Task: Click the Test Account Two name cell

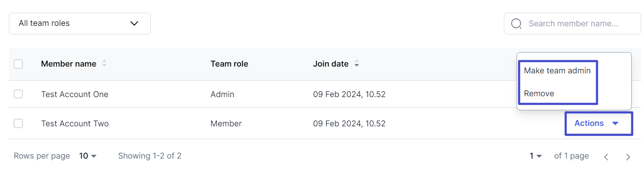Action: pyautogui.click(x=75, y=124)
